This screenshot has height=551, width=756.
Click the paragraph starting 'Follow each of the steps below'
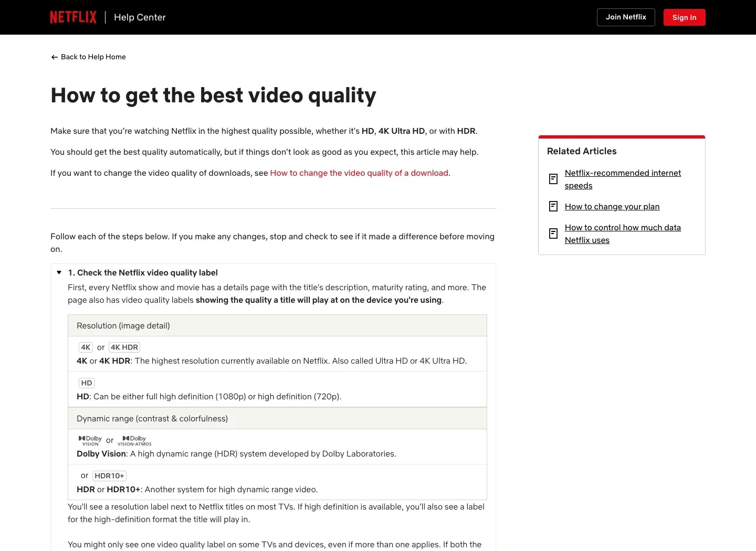click(x=272, y=243)
